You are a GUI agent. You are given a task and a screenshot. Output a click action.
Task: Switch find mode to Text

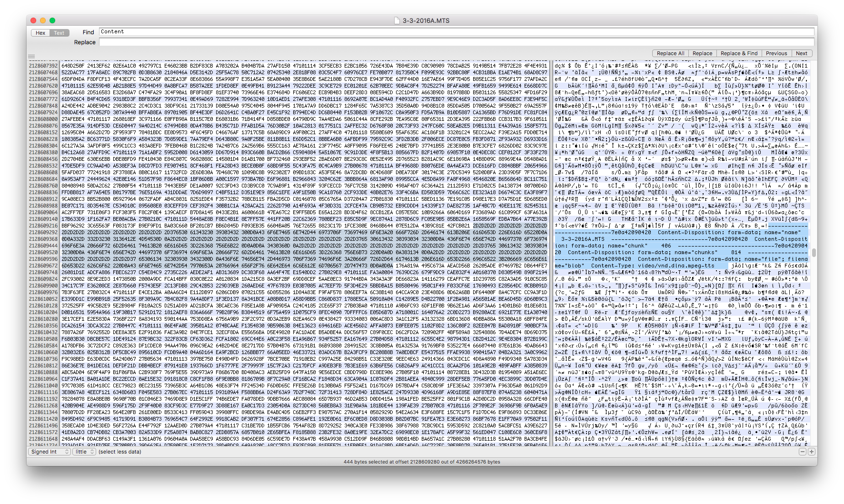(x=59, y=33)
